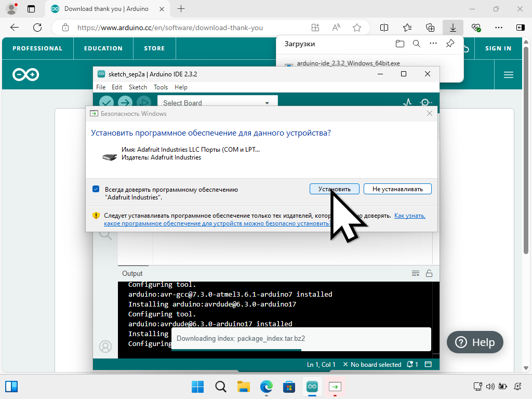Refresh the Arduino download page
The width and height of the screenshot is (532, 399).
[37, 28]
